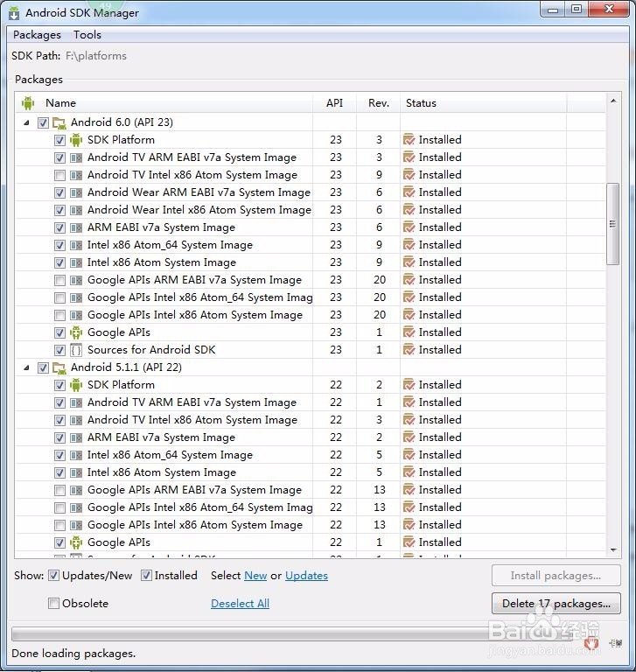
Task: Uncheck the Android 6.0 (API 23) group checkbox
Action: 43,123
